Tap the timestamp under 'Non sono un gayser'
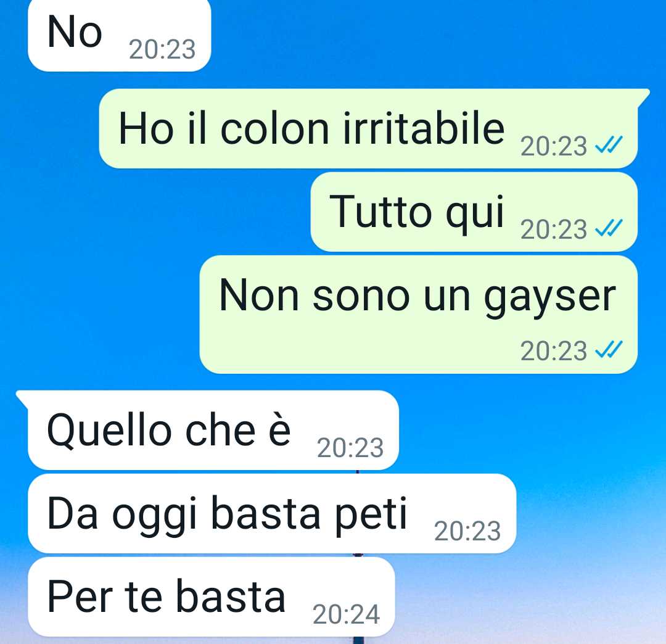The width and height of the screenshot is (666, 644). tap(553, 351)
